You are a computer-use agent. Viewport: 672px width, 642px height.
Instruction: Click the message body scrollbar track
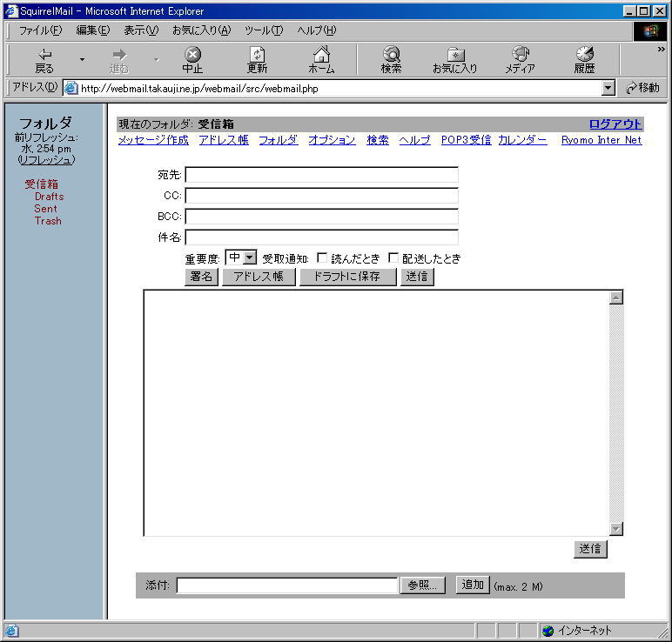coord(616,413)
